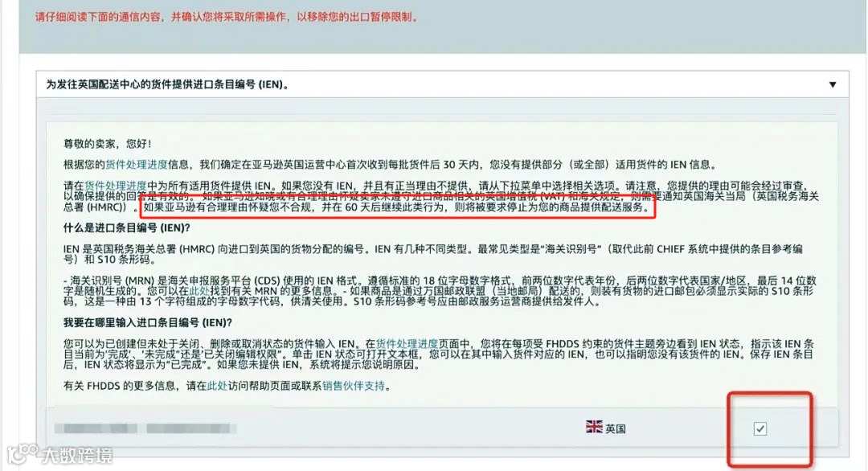Open the 销售伙伴支持 link

coord(353,386)
